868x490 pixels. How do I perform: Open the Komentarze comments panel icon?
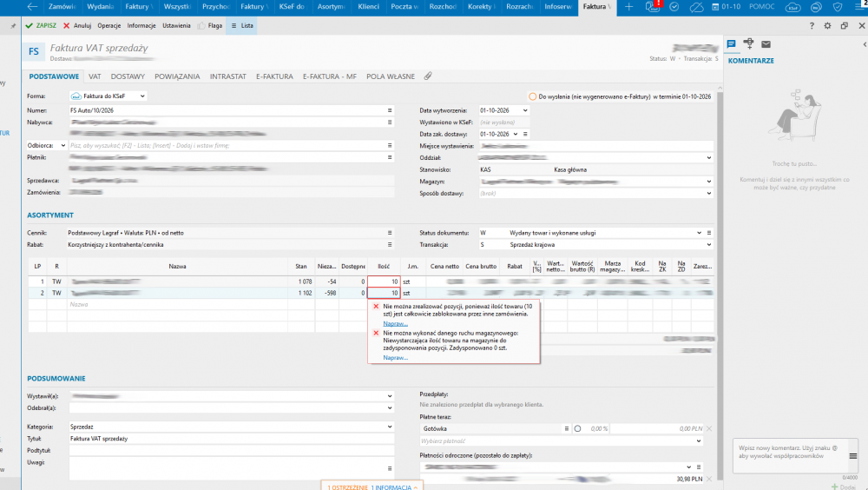[x=731, y=43]
